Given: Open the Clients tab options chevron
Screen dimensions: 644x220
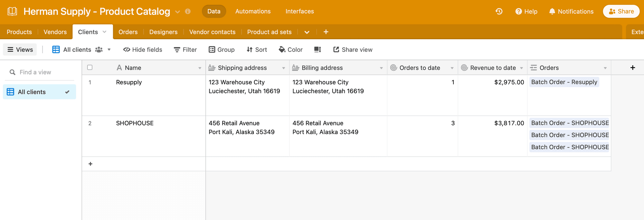Looking at the screenshot, I should coord(104,32).
